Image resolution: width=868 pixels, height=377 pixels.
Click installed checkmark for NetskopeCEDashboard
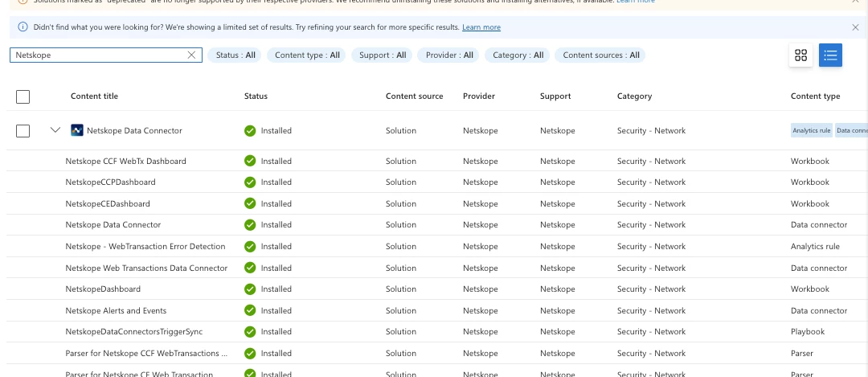point(250,203)
